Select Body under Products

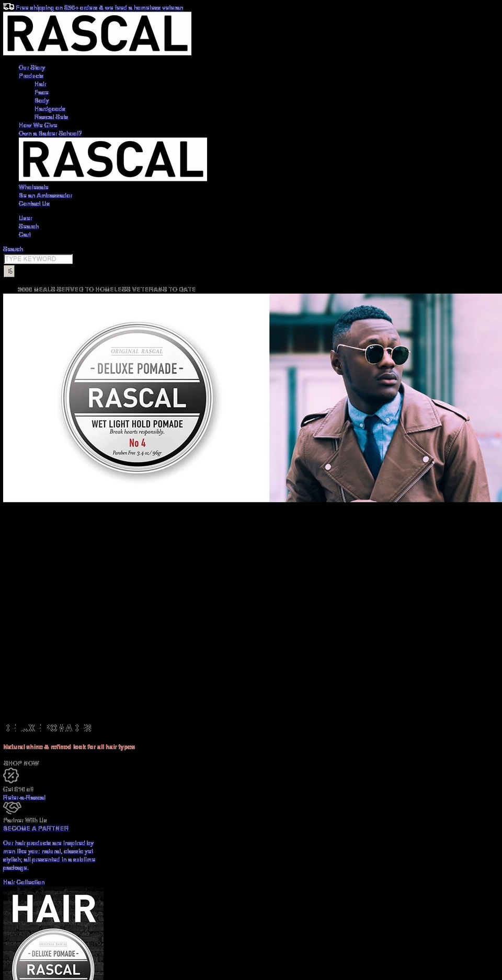pos(42,100)
